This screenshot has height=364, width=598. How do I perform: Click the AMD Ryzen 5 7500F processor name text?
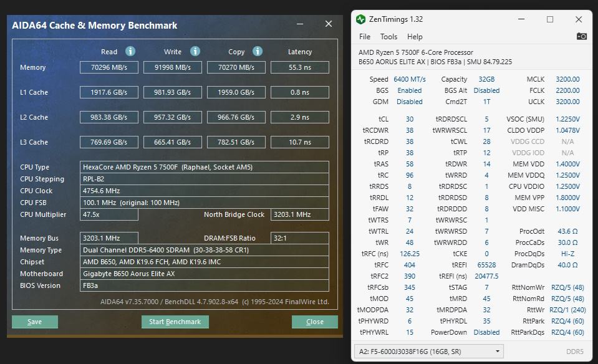[x=416, y=52]
